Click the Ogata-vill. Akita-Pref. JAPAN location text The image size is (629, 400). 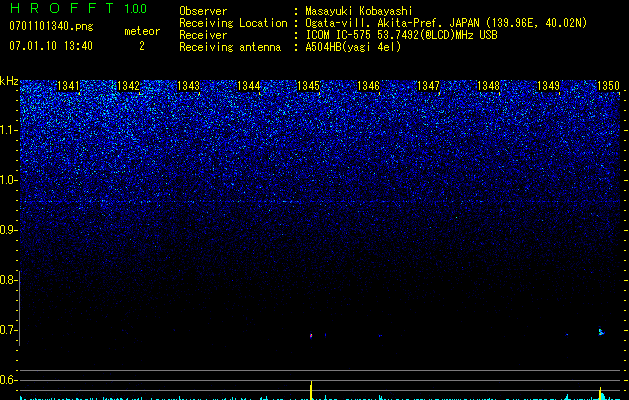[x=446, y=23]
